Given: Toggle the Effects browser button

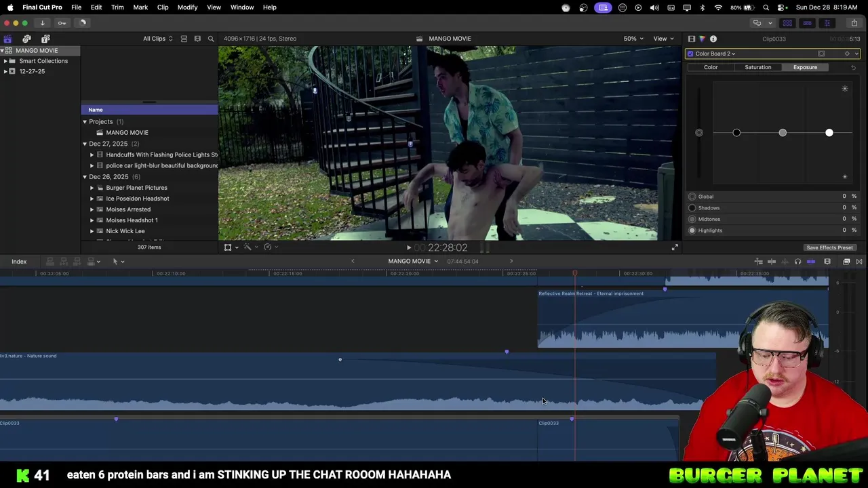Looking at the screenshot, I should pos(846,262).
